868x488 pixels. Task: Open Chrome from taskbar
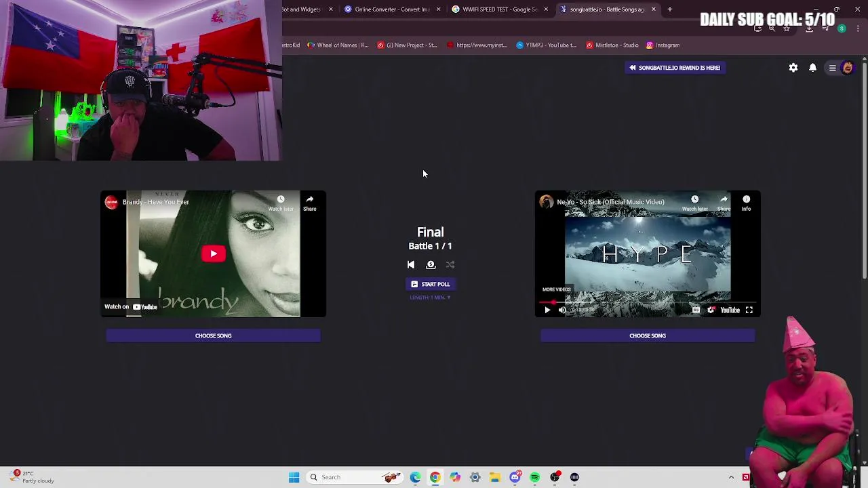coord(435,477)
